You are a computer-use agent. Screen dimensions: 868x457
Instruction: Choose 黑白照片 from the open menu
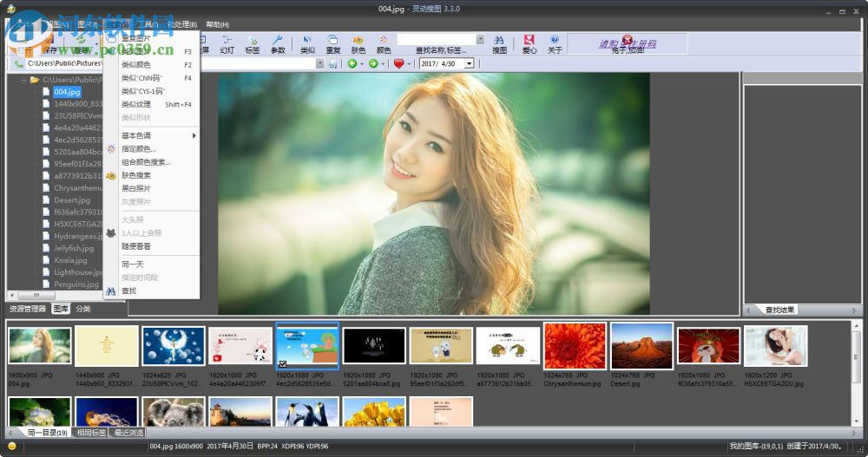[136, 188]
